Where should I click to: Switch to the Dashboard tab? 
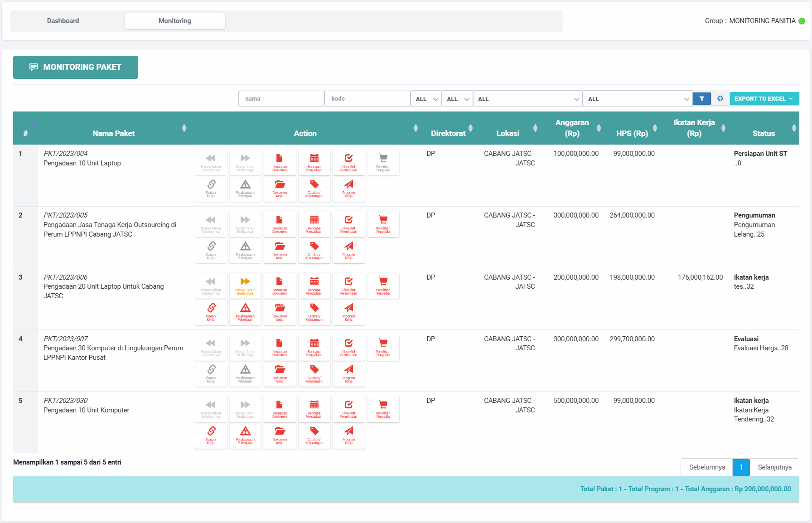(x=63, y=21)
